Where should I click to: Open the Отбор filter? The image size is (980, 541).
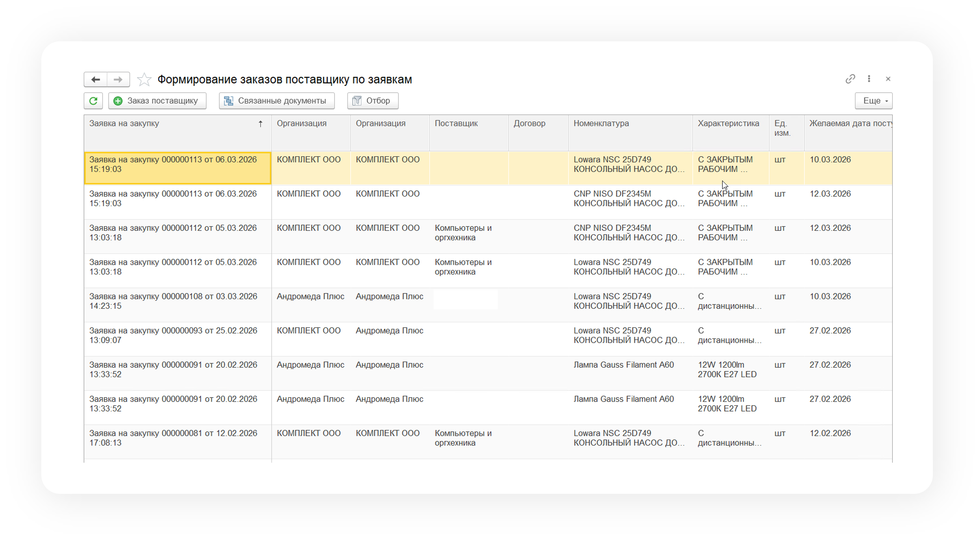pyautogui.click(x=373, y=101)
